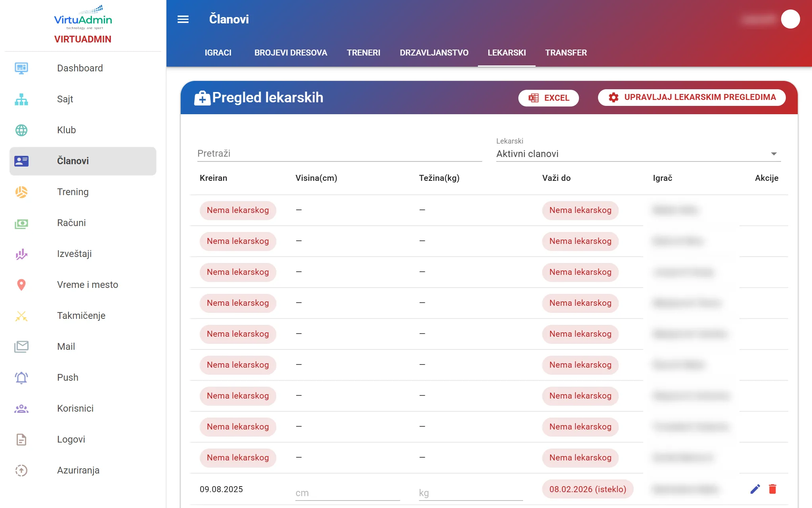Switch to the TRANSFER tab

[566, 53]
